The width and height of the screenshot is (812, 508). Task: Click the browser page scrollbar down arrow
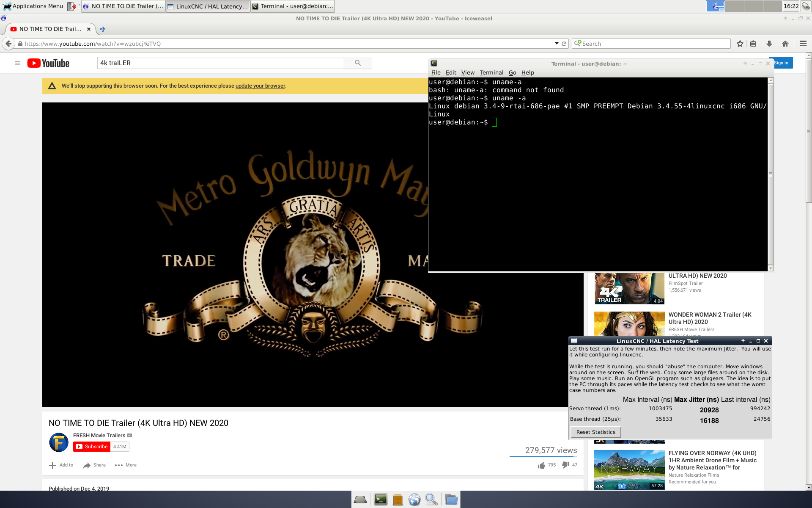pos(808,487)
